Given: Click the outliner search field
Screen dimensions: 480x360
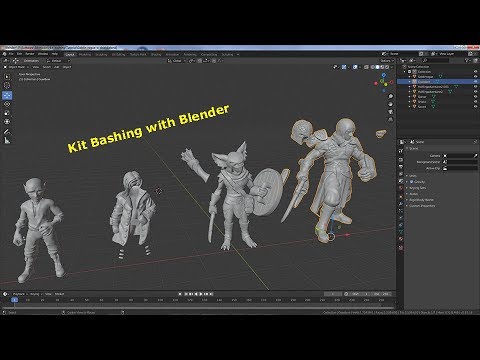Looking at the screenshot, I should [x=435, y=61].
